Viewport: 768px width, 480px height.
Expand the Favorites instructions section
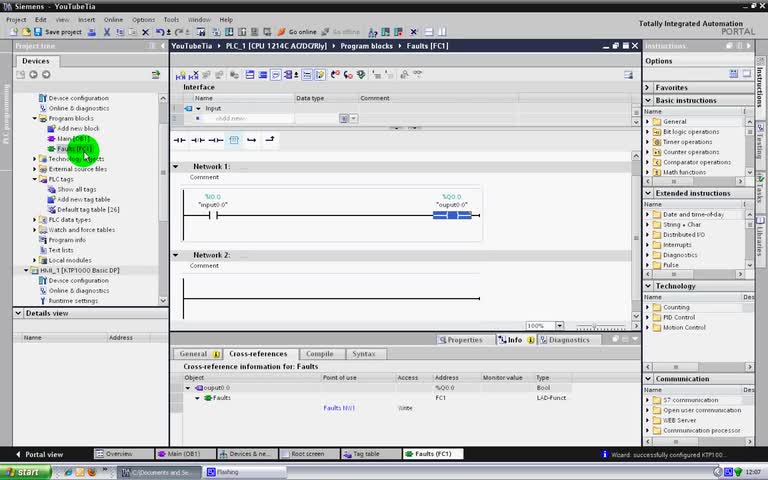648,87
